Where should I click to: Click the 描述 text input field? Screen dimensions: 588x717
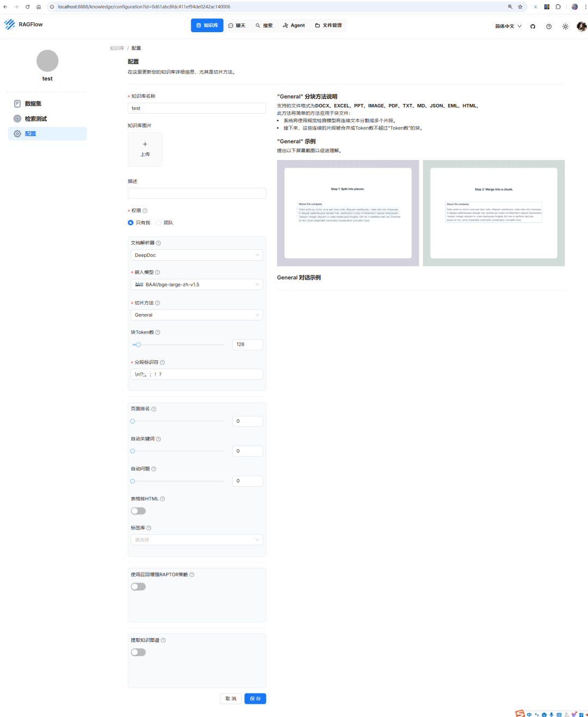point(197,193)
